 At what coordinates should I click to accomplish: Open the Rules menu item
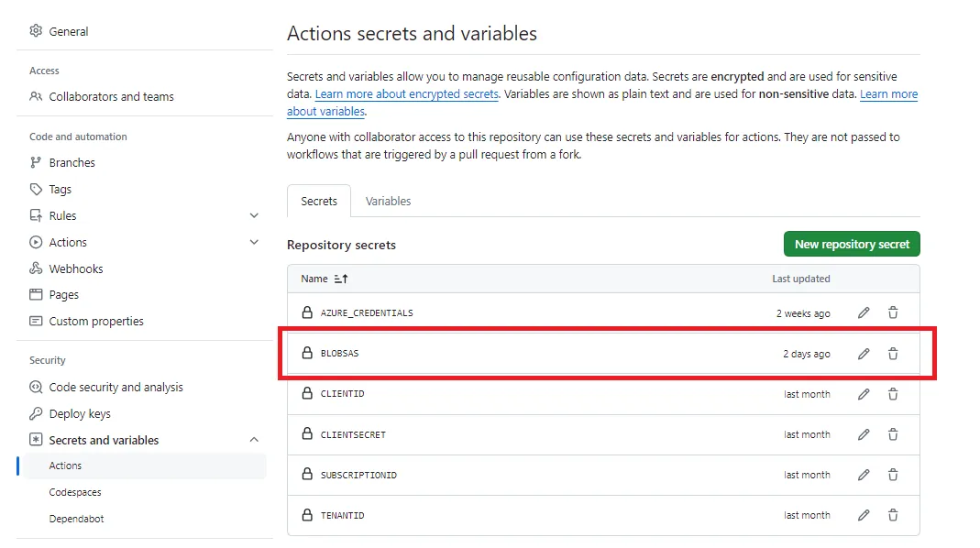[62, 215]
